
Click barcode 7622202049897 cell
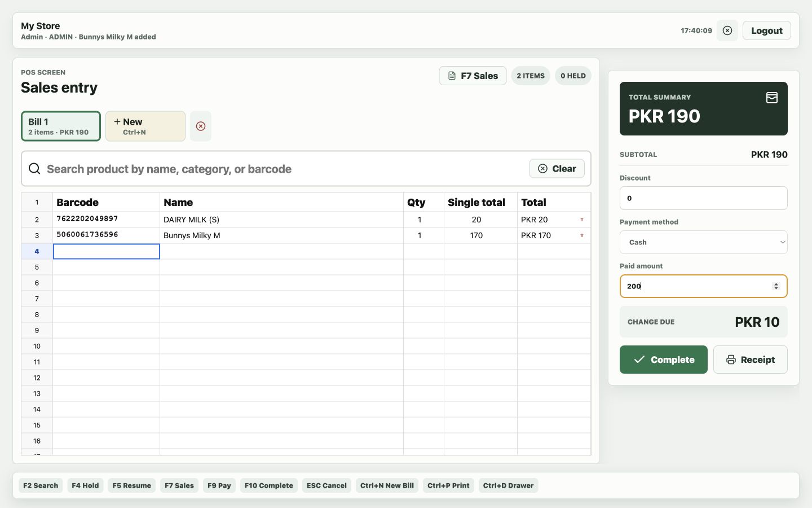tap(107, 220)
